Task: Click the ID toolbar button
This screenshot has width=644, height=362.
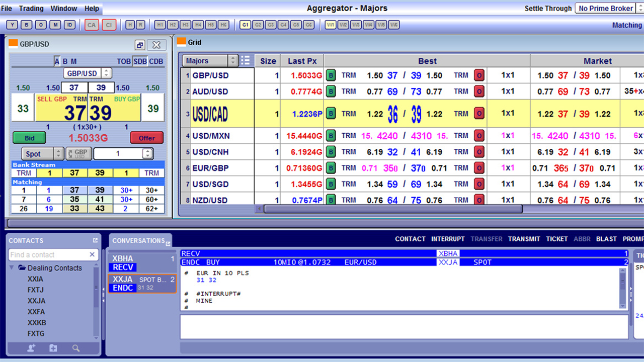Action: [x=70, y=25]
